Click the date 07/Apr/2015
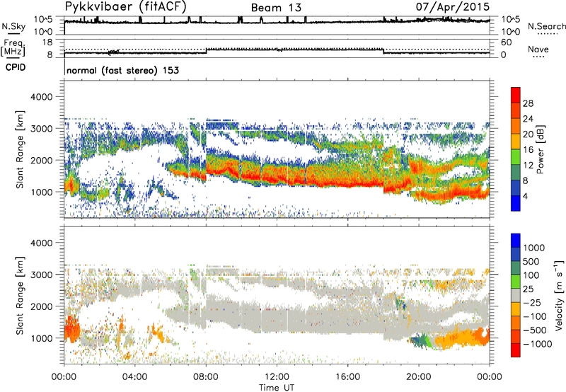This screenshot has width=566, height=392. tap(453, 7)
